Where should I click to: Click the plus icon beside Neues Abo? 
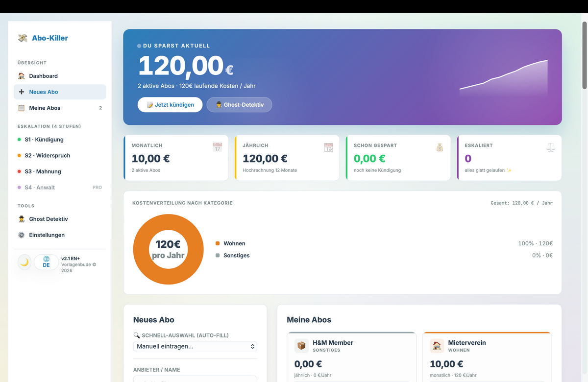tap(21, 92)
